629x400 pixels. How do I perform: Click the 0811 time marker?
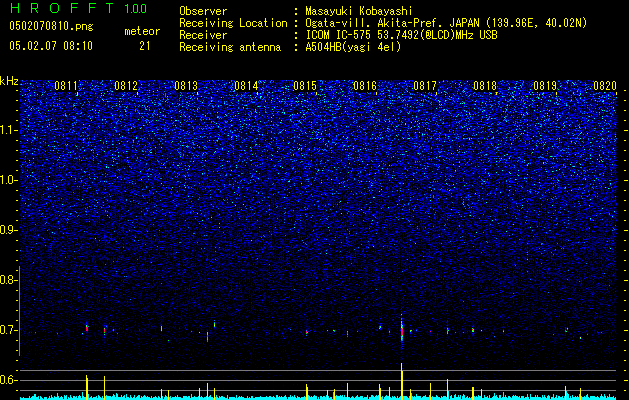pyautogui.click(x=66, y=86)
